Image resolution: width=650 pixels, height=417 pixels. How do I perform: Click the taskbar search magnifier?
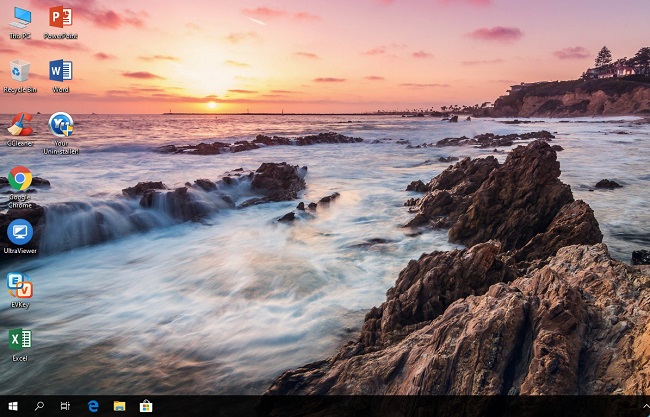click(x=39, y=406)
